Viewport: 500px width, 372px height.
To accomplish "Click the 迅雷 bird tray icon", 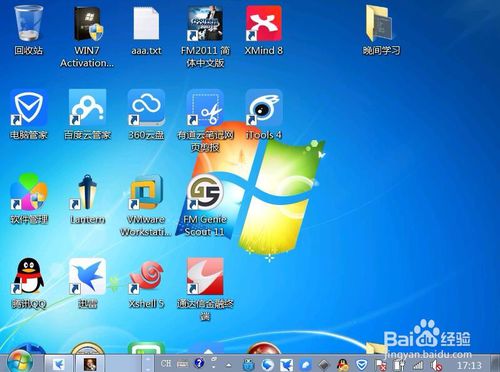I will 286,365.
